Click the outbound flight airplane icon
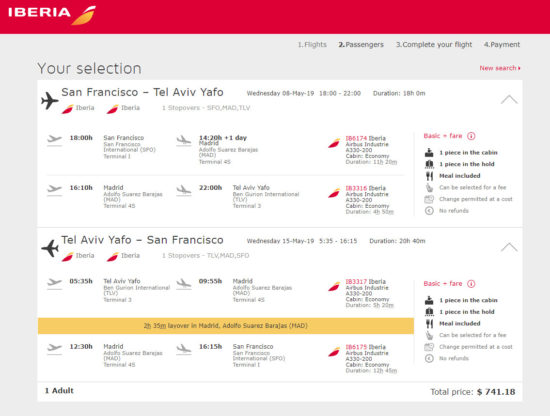550x416 pixels. [49, 101]
